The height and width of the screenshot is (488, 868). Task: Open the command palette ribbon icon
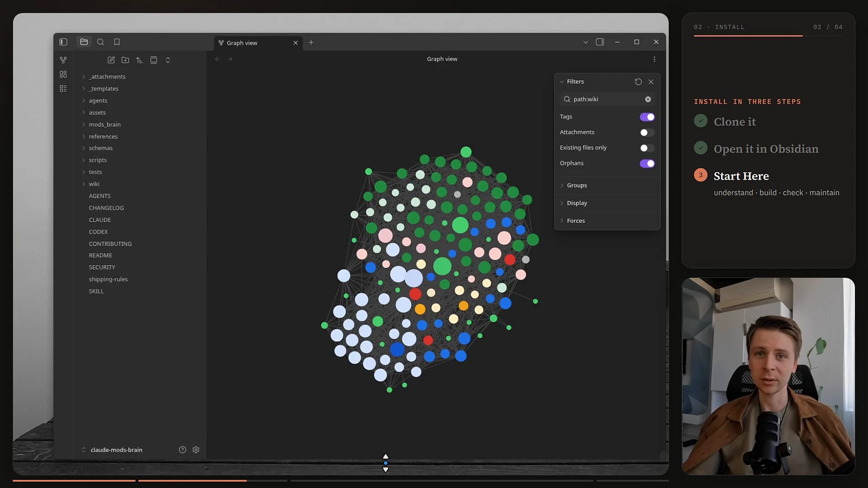[x=63, y=88]
